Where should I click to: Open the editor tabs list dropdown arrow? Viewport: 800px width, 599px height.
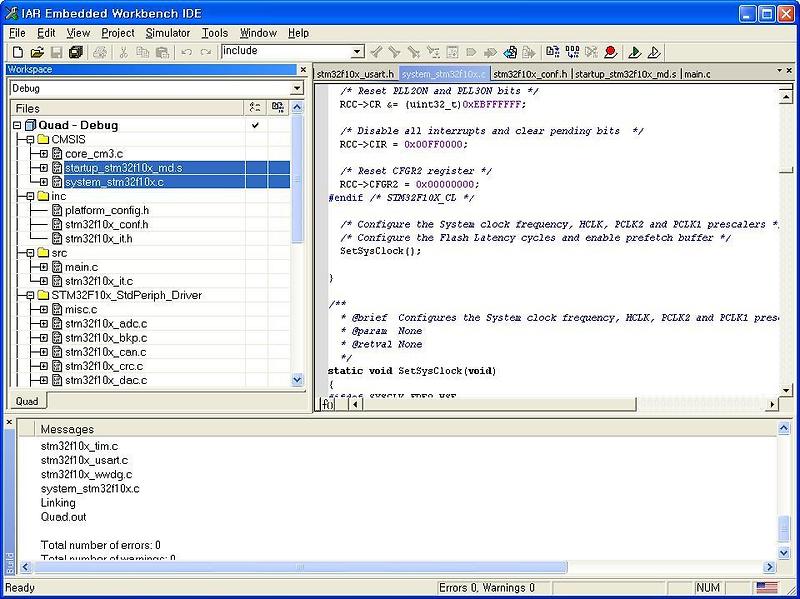click(780, 70)
